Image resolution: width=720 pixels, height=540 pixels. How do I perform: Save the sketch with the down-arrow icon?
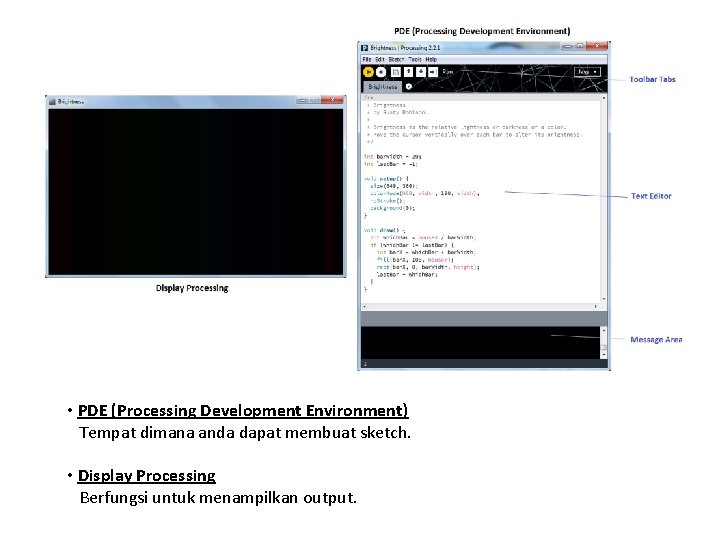[x=420, y=72]
